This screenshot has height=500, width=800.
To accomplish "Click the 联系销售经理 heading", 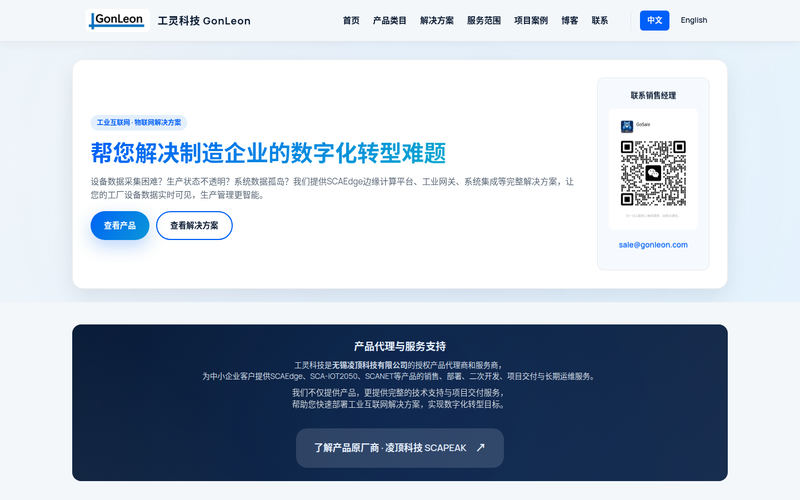I will click(653, 95).
